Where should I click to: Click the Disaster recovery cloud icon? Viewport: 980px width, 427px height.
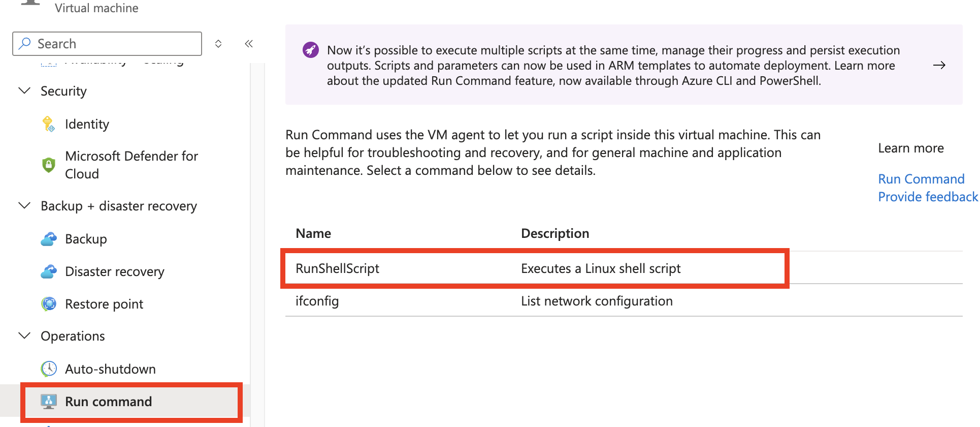click(49, 271)
